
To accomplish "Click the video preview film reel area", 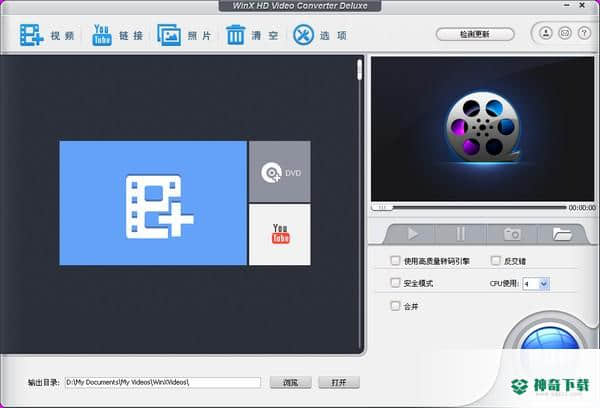I will [x=483, y=129].
